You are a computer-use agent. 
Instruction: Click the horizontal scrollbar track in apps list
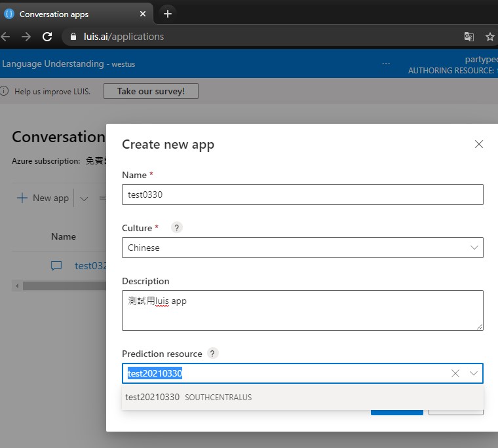64,286
